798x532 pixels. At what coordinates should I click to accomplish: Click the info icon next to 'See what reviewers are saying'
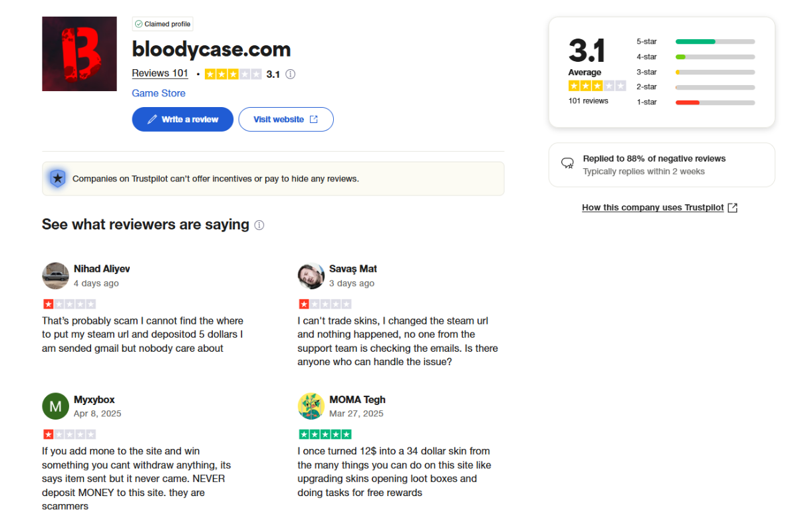[259, 225]
